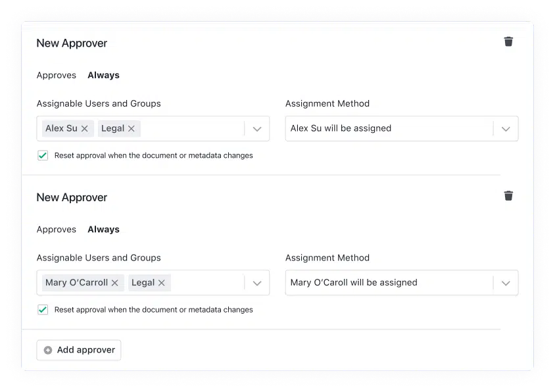Remove the Legal tag from the second approver
The height and width of the screenshot is (392, 555).
click(161, 282)
